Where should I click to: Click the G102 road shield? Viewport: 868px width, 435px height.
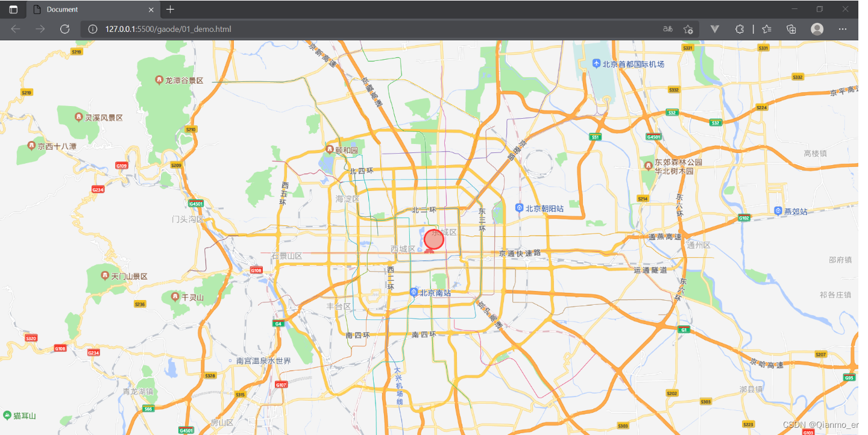[x=744, y=218]
